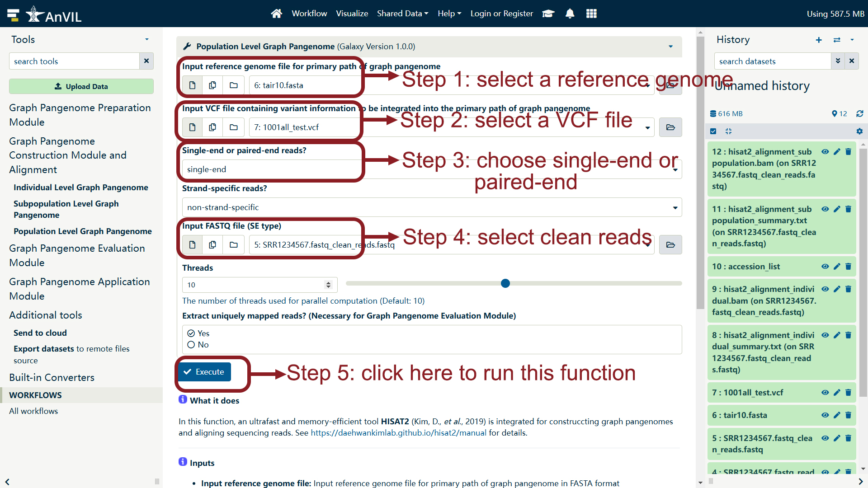Select multiple datasets for FASTQ file input
868x488 pixels.
(x=212, y=244)
